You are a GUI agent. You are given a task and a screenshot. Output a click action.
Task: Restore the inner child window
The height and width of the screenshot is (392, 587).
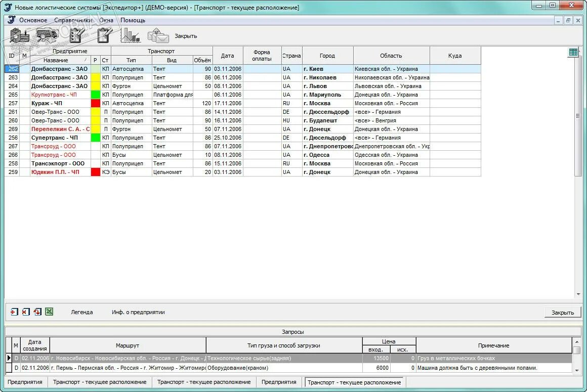point(568,20)
